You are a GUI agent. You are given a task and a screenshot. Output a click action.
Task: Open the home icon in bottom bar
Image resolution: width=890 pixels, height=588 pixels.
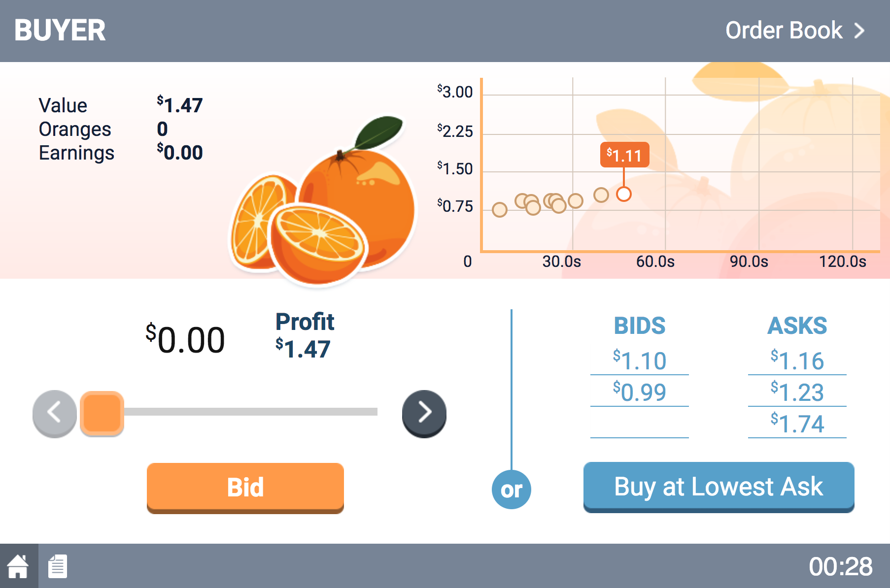18,566
